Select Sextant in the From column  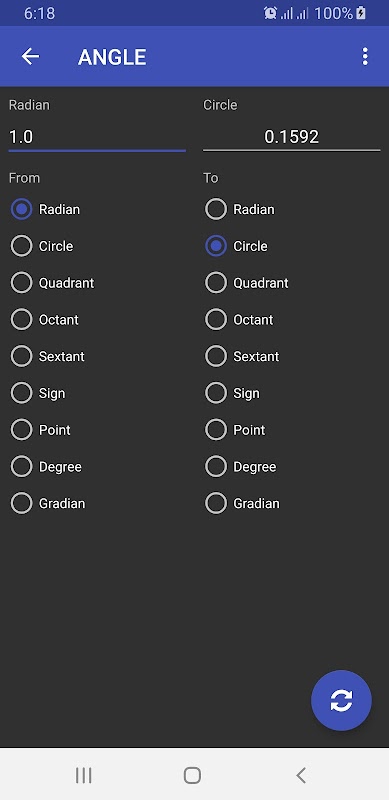47,357
